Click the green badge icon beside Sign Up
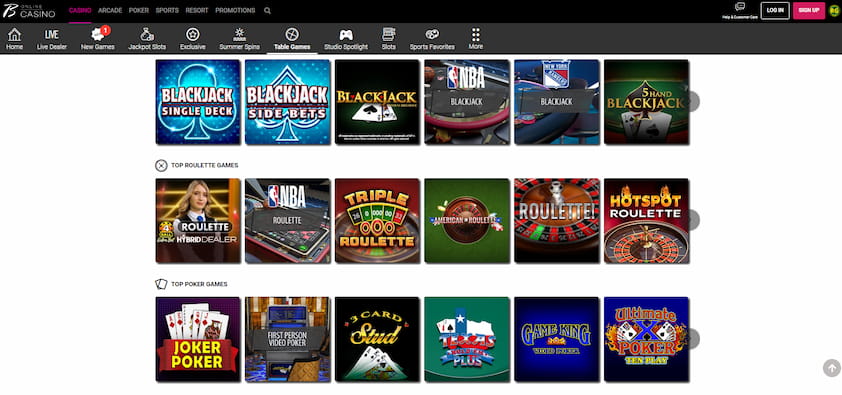842x395 pixels. pyautogui.click(x=834, y=10)
